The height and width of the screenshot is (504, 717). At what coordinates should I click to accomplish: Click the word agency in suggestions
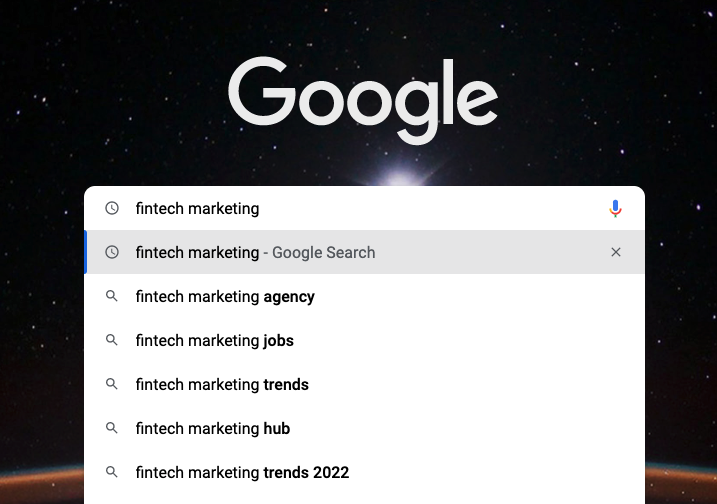click(289, 297)
